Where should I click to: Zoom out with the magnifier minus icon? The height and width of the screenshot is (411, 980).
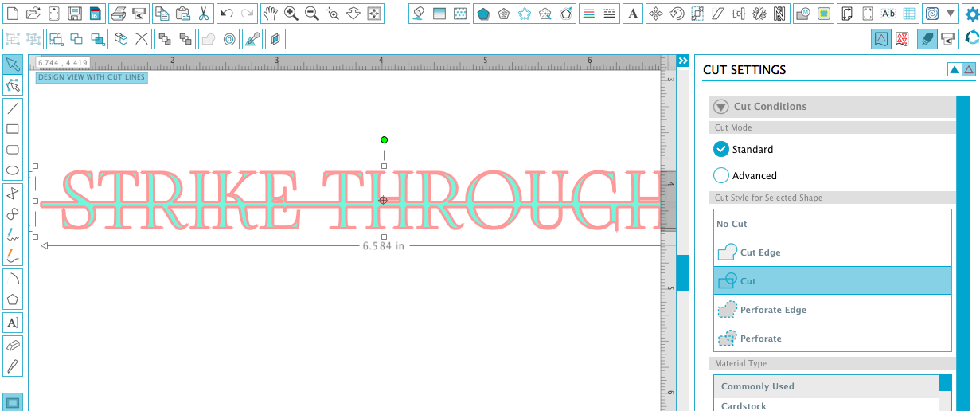tap(312, 14)
